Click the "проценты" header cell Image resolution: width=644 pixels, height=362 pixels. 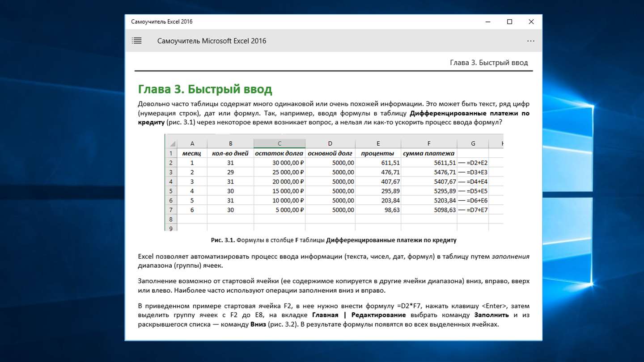coord(378,153)
